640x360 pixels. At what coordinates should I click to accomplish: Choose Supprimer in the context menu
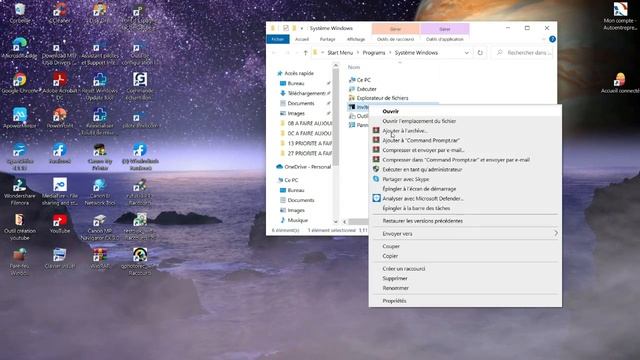point(465,278)
